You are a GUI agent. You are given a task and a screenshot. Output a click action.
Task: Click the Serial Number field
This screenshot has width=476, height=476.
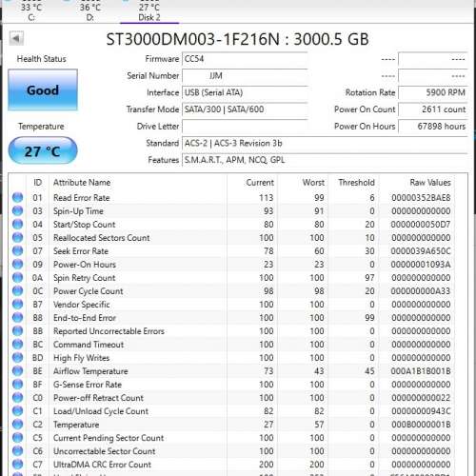(245, 76)
